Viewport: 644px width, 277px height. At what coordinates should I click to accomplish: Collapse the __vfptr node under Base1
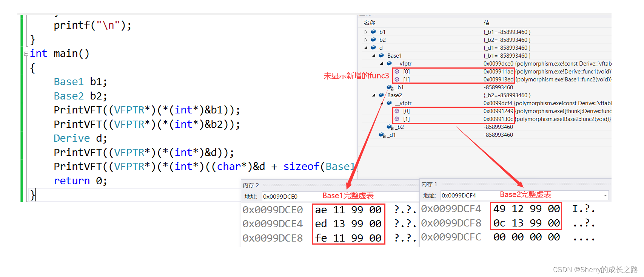click(x=382, y=63)
